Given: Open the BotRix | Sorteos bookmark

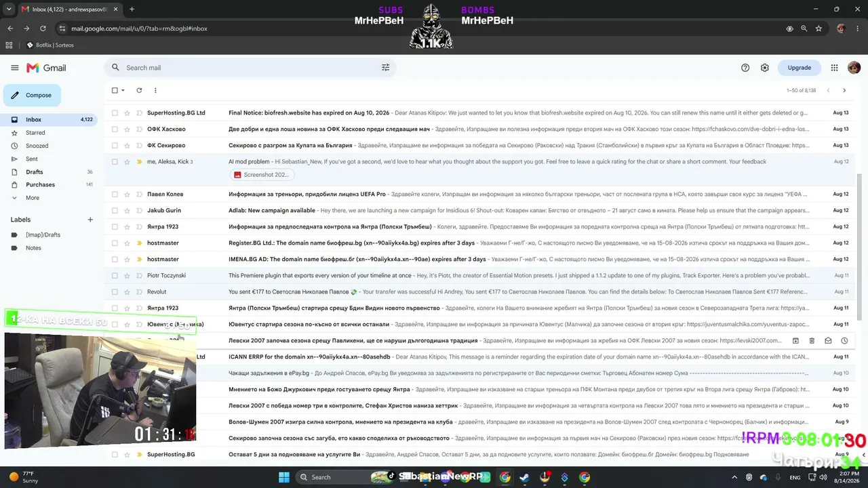Looking at the screenshot, I should 50,45.
